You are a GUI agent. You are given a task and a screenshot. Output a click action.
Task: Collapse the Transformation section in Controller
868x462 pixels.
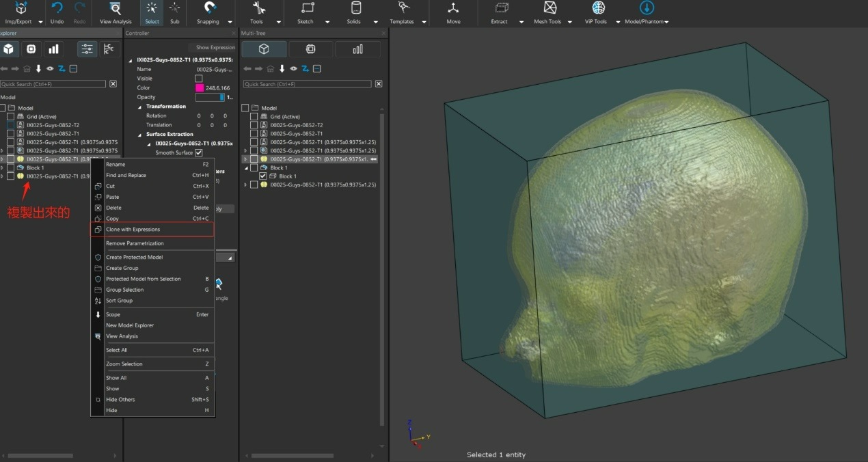(140, 107)
